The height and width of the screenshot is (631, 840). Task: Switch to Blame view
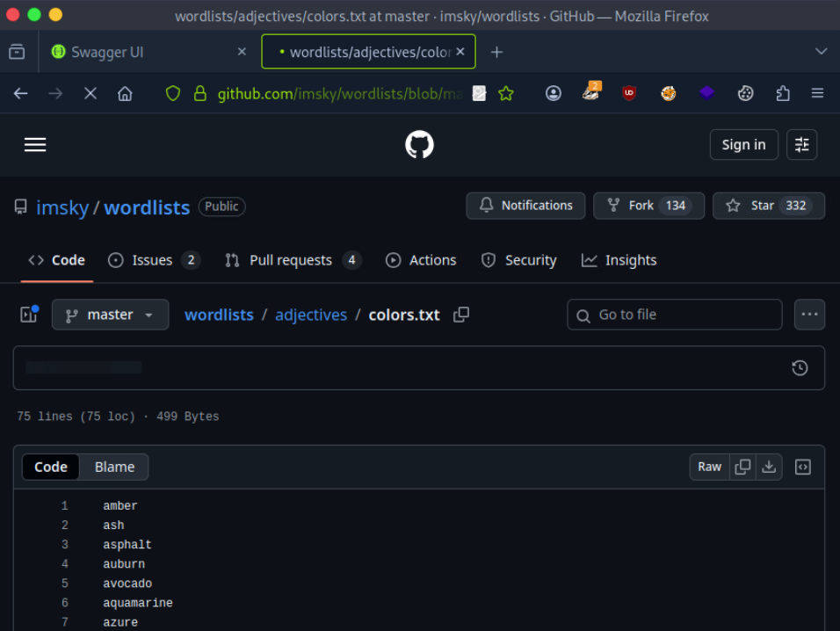coord(114,467)
